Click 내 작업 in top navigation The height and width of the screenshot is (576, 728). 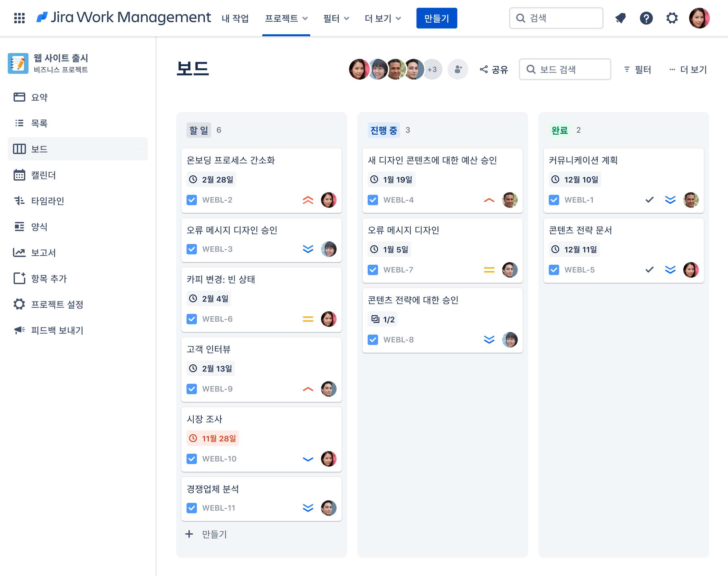pos(235,18)
